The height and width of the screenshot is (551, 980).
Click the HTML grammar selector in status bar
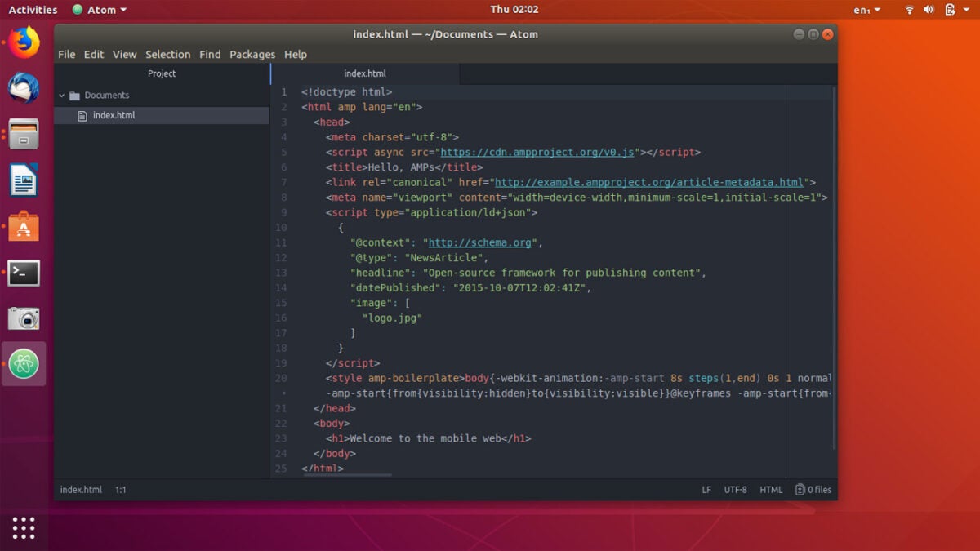pyautogui.click(x=771, y=490)
